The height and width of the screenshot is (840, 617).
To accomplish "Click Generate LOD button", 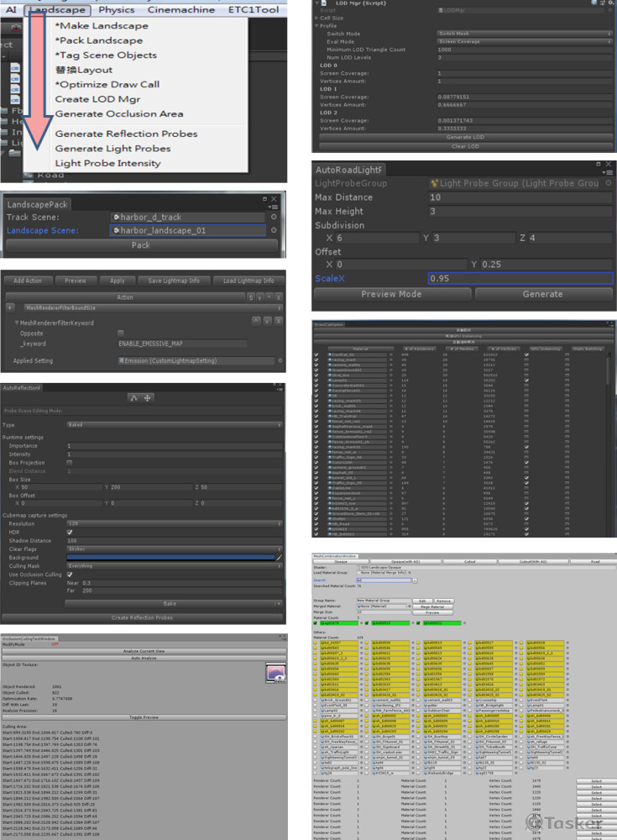I will point(465,137).
